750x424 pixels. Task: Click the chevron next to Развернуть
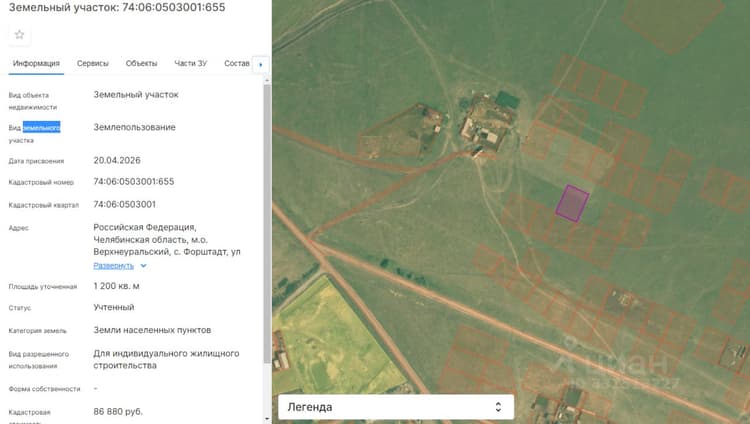coord(143,266)
